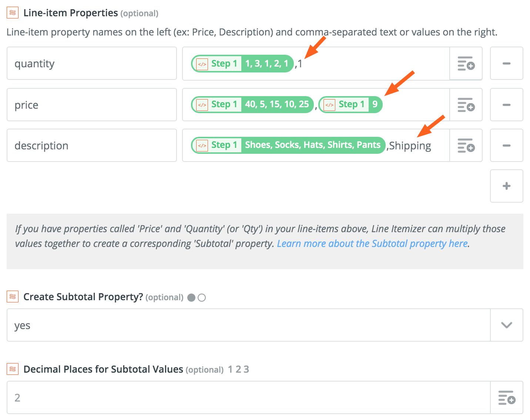530x420 pixels.
Task: Expand the Create Subtotal Property dropdown arrow
Action: click(506, 325)
